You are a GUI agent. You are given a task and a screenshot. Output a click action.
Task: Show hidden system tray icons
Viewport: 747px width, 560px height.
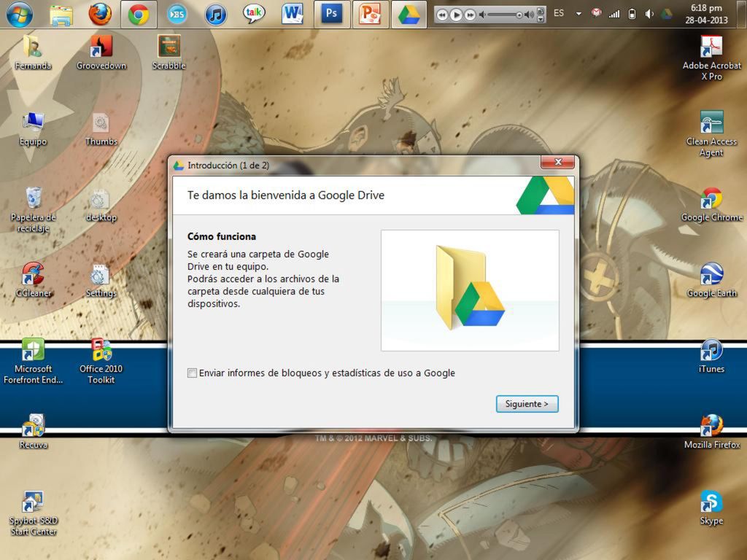(578, 14)
